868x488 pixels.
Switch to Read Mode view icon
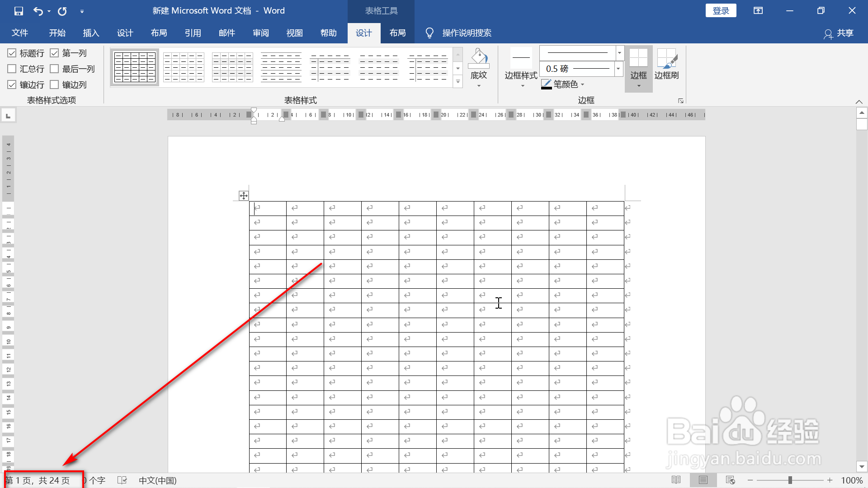676,480
